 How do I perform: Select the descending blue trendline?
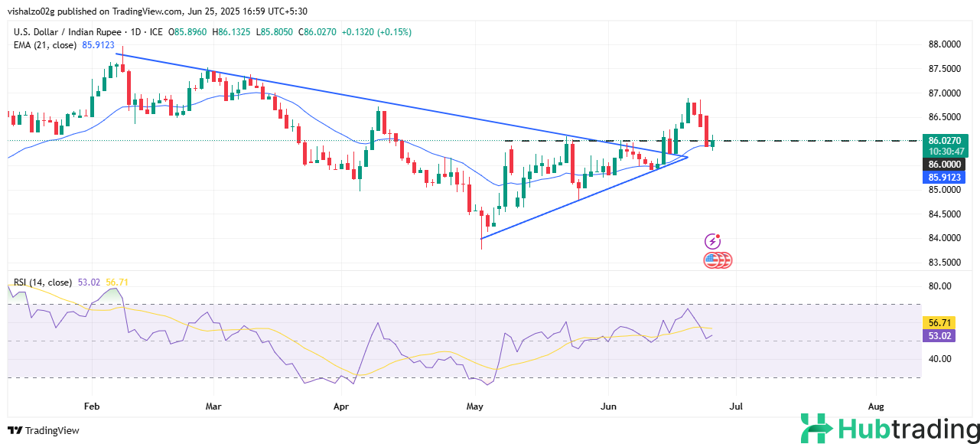click(344, 98)
